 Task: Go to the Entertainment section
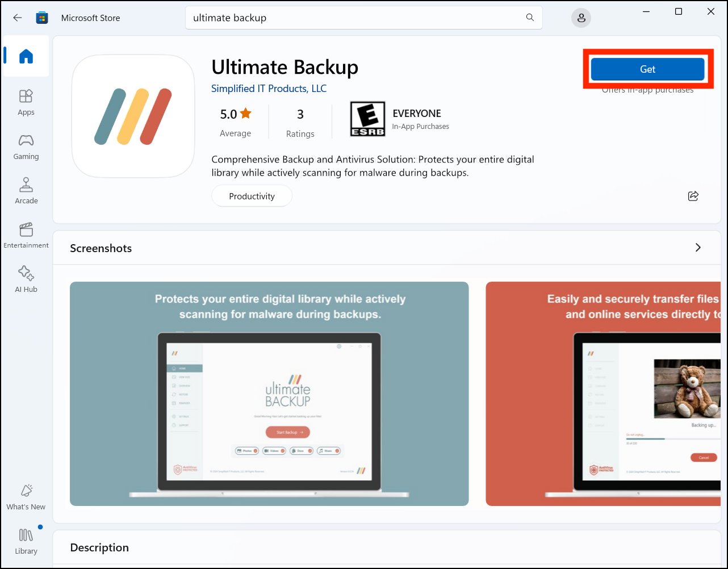[x=26, y=236]
